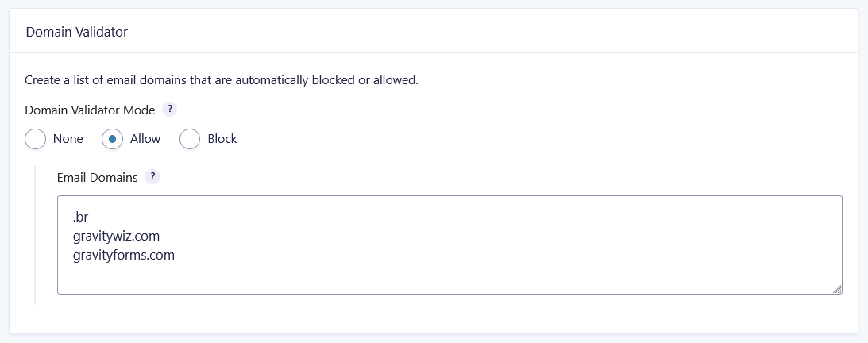Enable the Block radio button
This screenshot has height=343, width=868.
point(189,139)
